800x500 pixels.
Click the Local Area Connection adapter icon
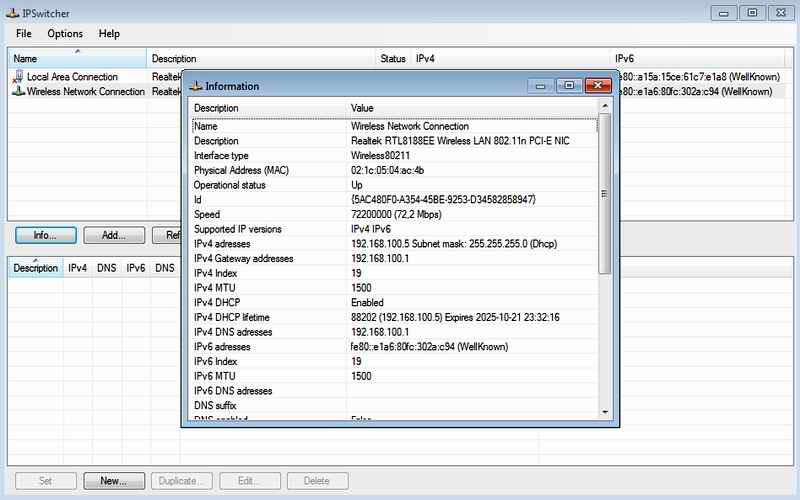click(18, 77)
